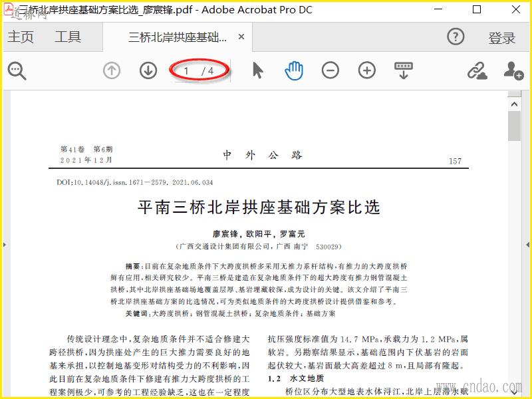Click the vertical scrollbar thumb
This screenshot has width=532, height=399.
[x=514, y=126]
